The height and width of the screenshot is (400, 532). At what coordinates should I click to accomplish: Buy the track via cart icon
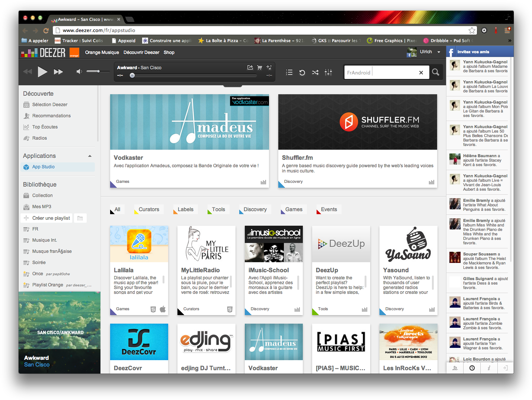[x=260, y=67]
